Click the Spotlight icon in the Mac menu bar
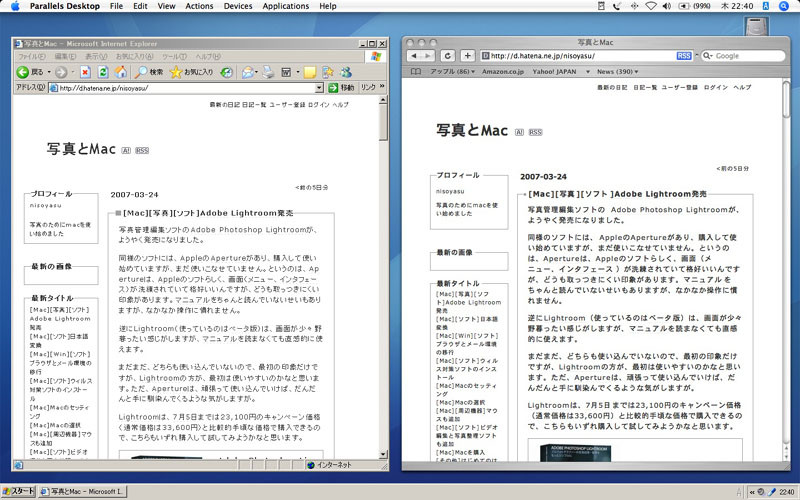Image resolution: width=800 pixels, height=500 pixels. (x=784, y=6)
